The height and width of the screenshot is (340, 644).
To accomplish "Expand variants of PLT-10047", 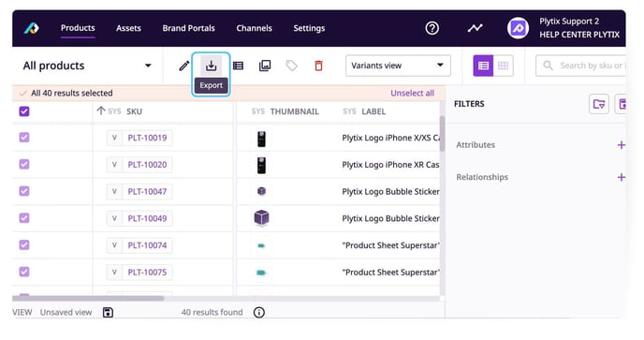I will click(114, 192).
